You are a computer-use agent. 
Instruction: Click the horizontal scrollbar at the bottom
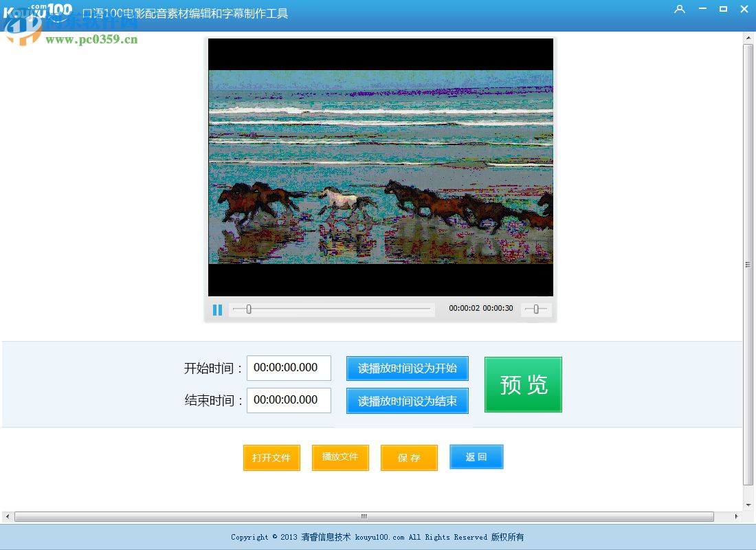coord(364,516)
